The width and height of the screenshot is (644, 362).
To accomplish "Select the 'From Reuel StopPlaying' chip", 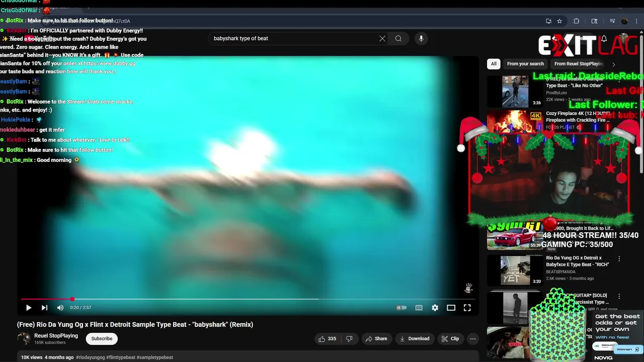I will [x=579, y=64].
